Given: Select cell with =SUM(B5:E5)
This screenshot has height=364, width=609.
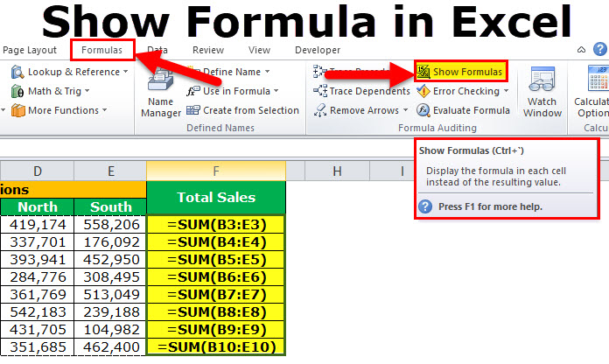Looking at the screenshot, I should 216,260.
